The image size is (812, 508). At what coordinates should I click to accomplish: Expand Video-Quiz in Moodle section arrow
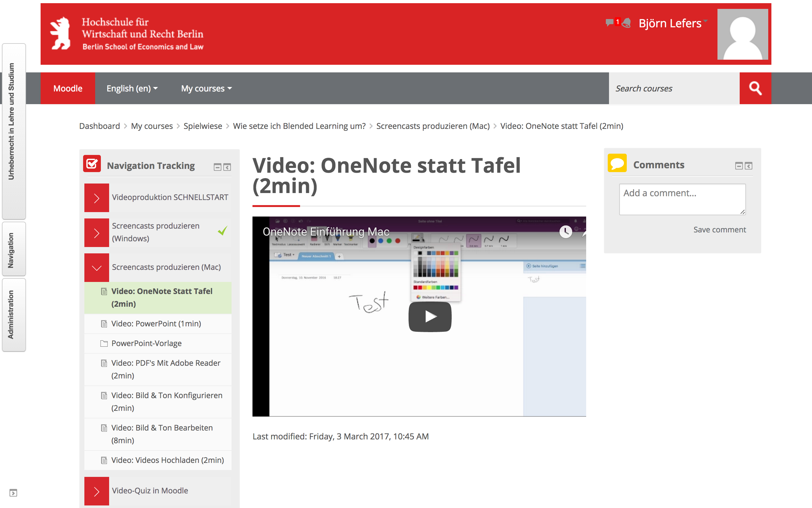tap(97, 491)
